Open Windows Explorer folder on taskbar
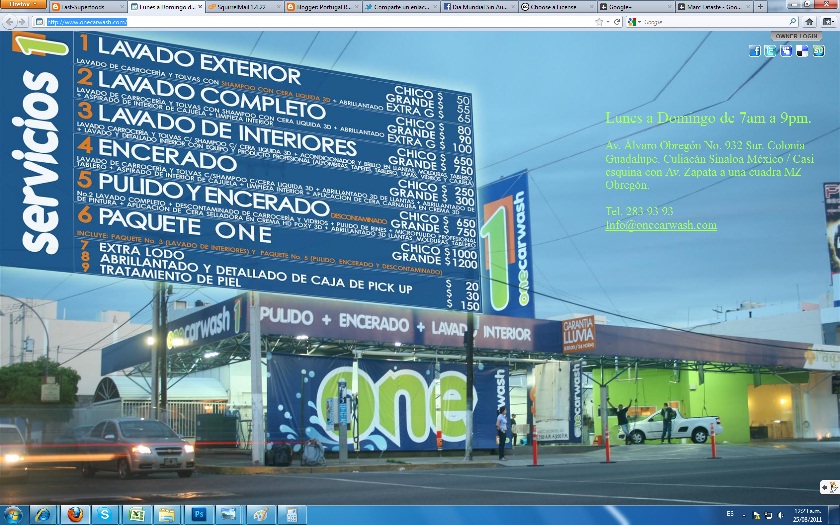 pyautogui.click(x=168, y=515)
